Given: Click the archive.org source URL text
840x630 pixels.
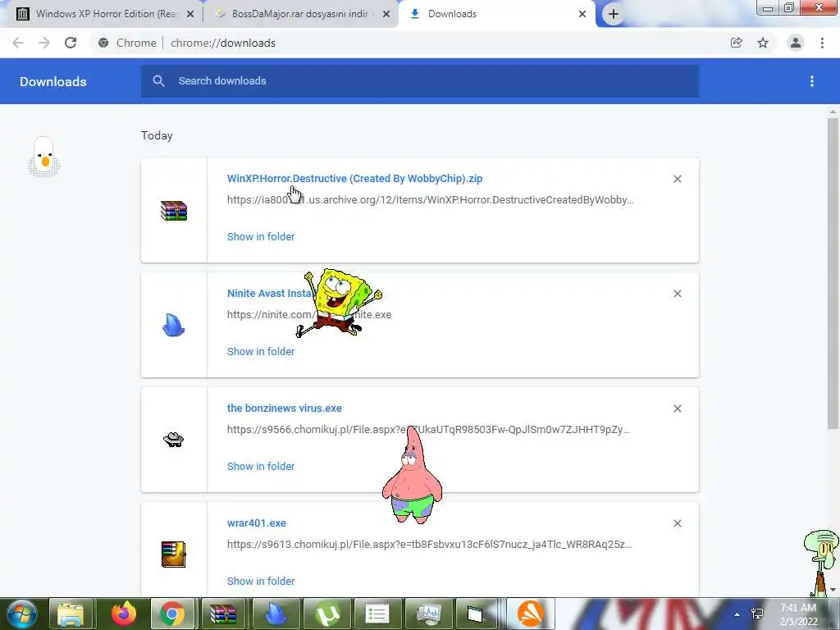Looking at the screenshot, I should click(x=430, y=200).
